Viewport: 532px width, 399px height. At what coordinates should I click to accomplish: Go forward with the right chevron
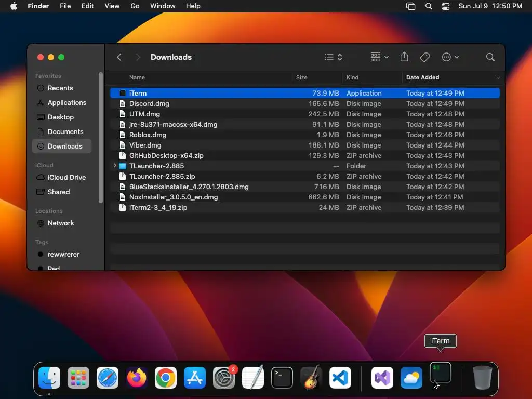click(x=138, y=57)
